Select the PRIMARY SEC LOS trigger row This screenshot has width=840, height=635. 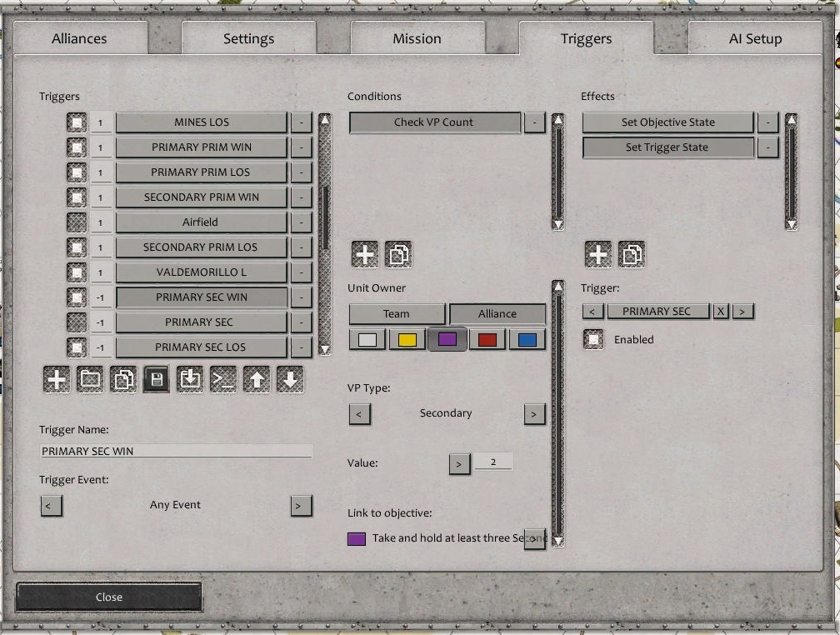click(x=202, y=347)
